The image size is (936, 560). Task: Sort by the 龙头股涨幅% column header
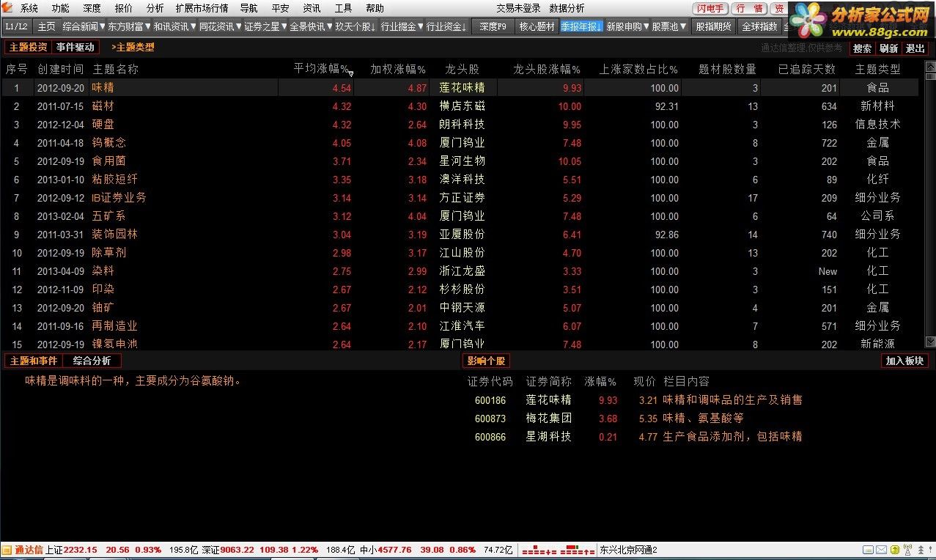click(x=547, y=69)
